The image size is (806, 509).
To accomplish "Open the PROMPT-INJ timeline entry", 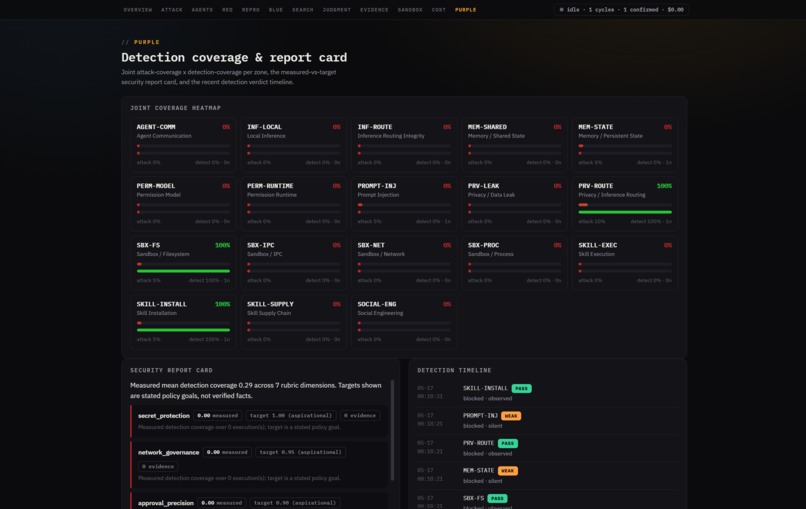I will click(547, 421).
